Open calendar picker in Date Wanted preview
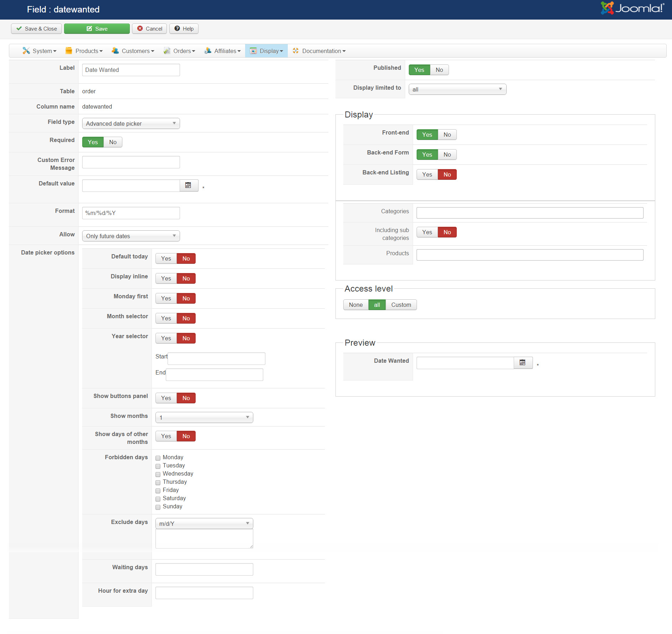Screen dimensions: 672x634 pyautogui.click(x=523, y=363)
